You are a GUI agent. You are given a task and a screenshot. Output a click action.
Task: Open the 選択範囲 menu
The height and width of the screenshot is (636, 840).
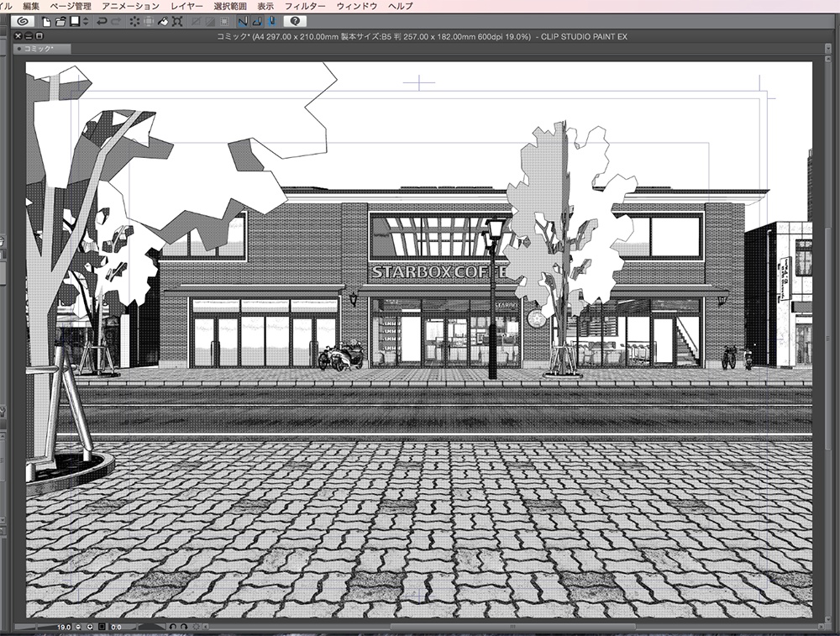[230, 6]
